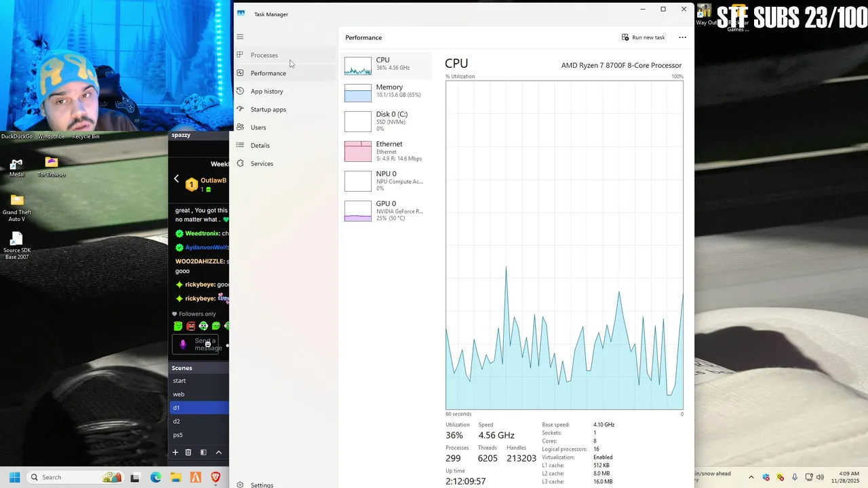The height and width of the screenshot is (488, 868).
Task: Click the AMD Ryzen 7 8700F processor name
Action: 621,65
